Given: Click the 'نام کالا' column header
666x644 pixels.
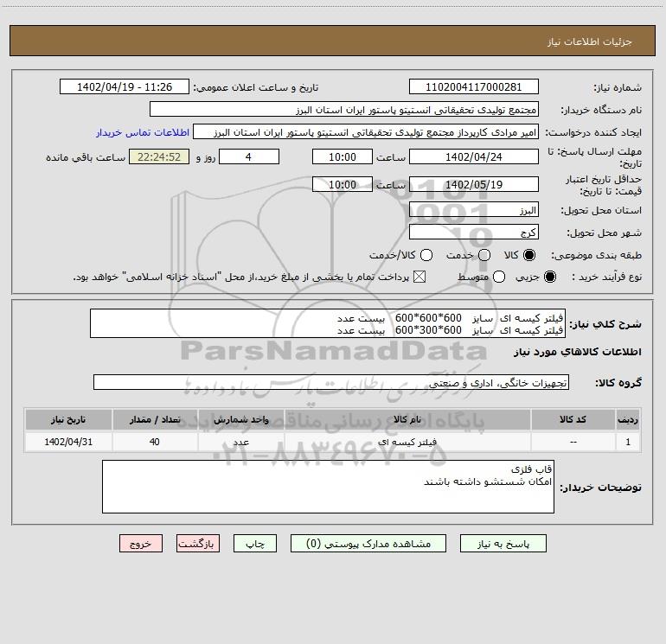Looking at the screenshot, I should tap(407, 419).
